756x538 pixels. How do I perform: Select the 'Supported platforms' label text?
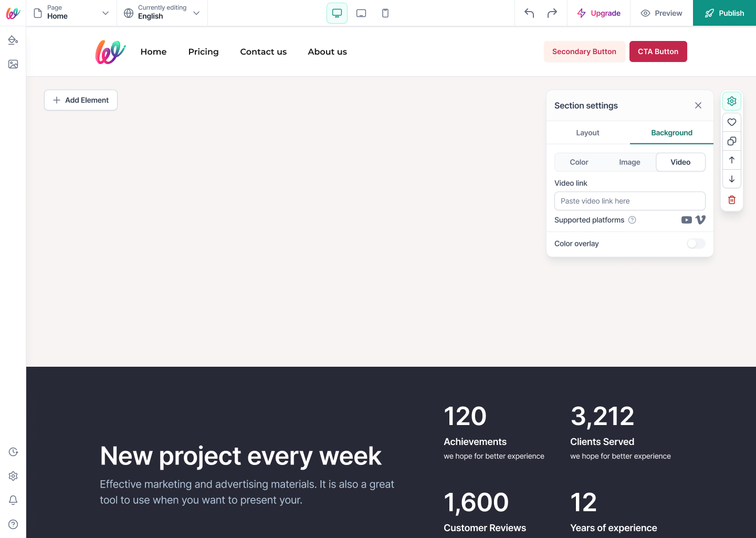(590, 220)
